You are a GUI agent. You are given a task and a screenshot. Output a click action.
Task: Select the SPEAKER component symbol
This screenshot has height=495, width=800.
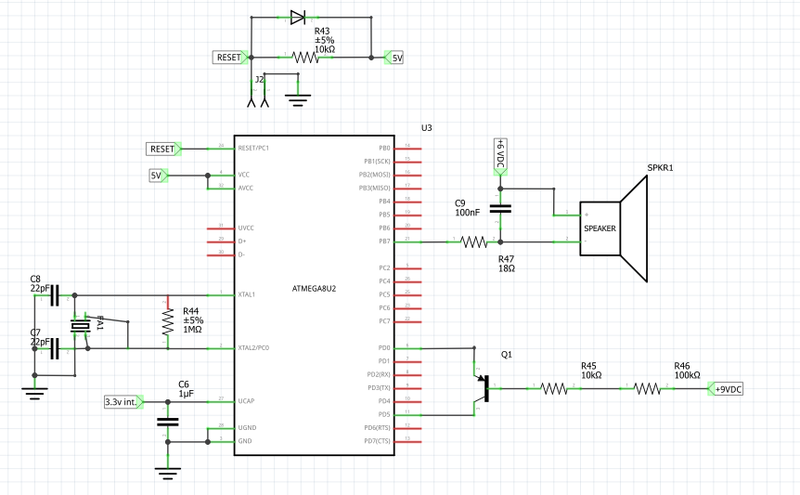[x=614, y=229]
